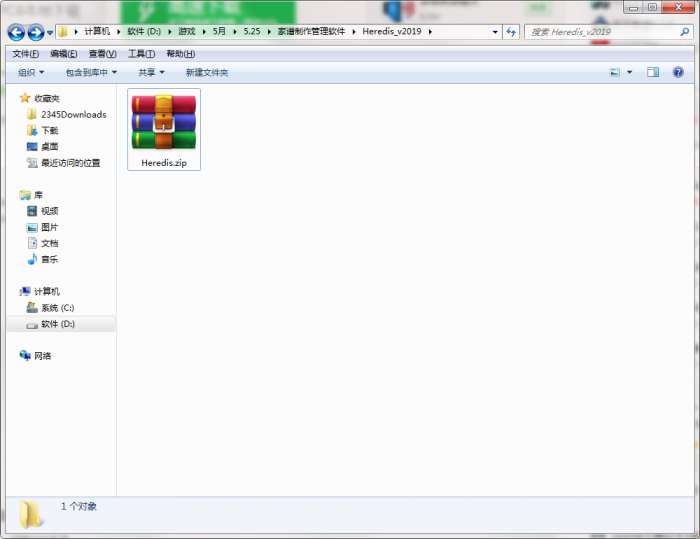
Task: Select 游戏 breadcrumb segment
Action: 187,31
